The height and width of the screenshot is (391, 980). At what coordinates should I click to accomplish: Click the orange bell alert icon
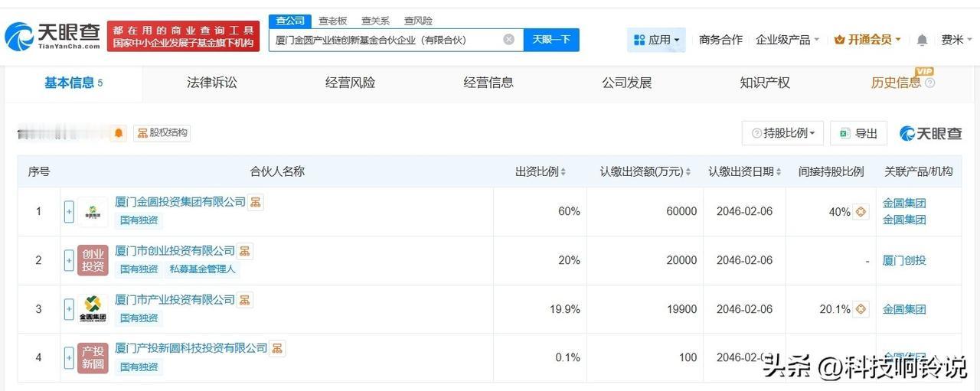tap(119, 133)
